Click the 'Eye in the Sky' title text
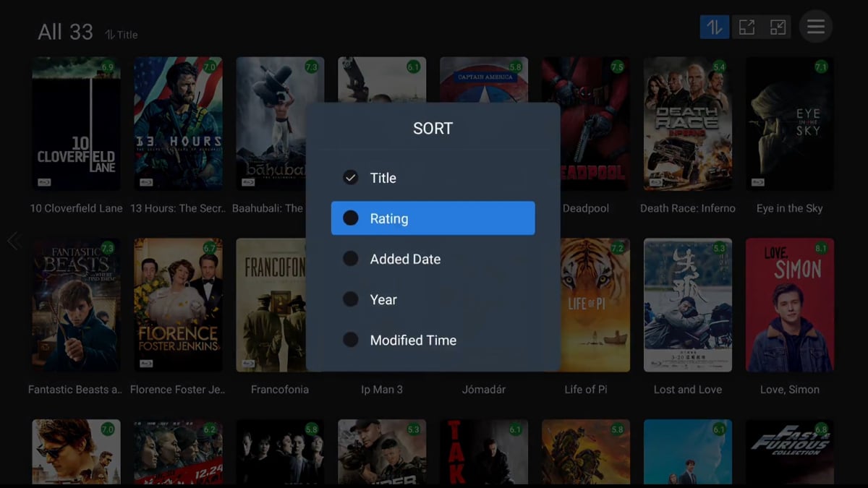 click(790, 208)
